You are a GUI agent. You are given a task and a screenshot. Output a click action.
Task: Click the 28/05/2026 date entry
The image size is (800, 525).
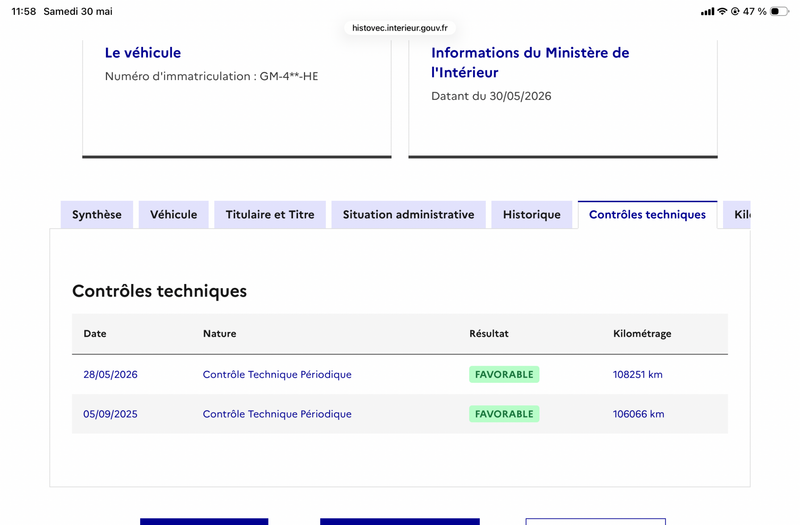click(110, 374)
